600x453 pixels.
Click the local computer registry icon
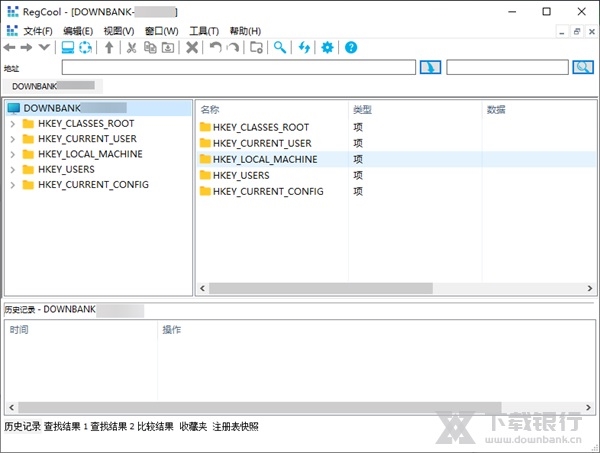(x=68, y=48)
